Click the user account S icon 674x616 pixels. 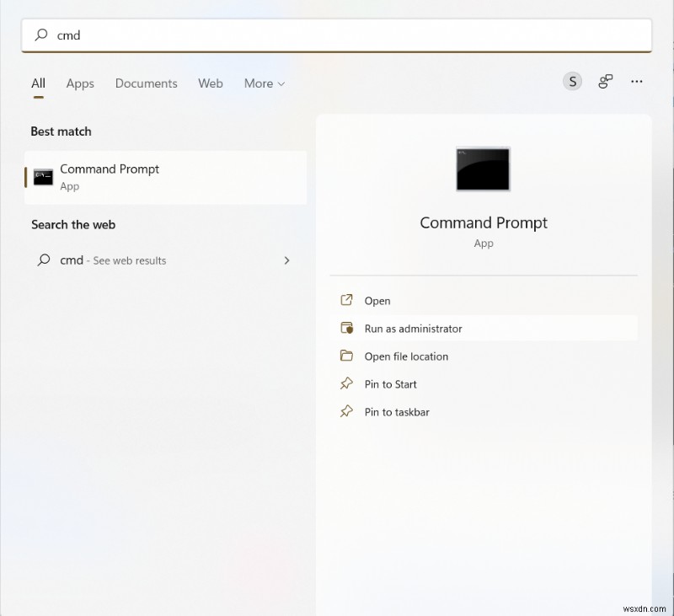572,81
